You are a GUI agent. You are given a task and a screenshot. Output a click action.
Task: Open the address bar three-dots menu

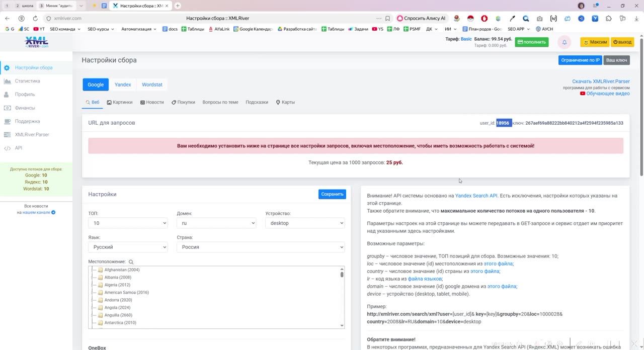pyautogui.click(x=378, y=19)
